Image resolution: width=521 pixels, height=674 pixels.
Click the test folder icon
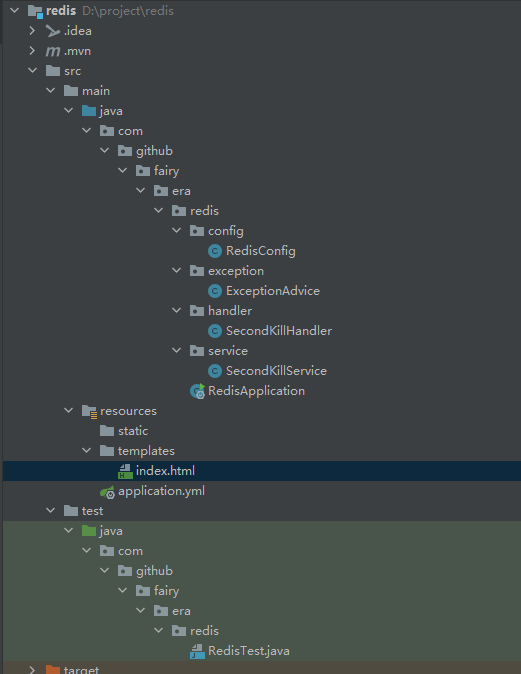tap(71, 511)
